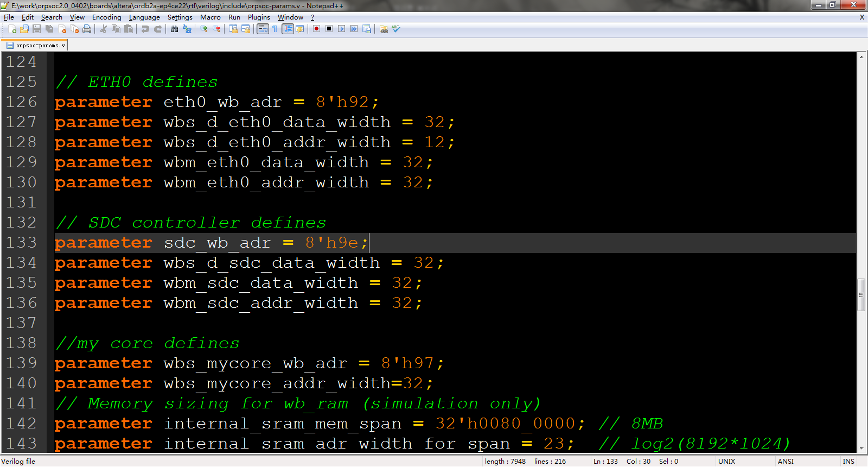The height and width of the screenshot is (467, 868).
Task: Click ANSI encoding in status bar
Action: 786,462
